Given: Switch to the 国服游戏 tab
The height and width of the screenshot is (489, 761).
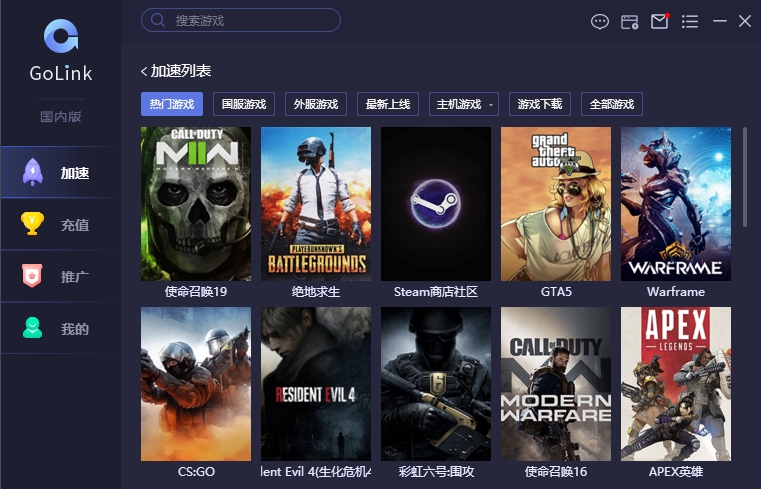Looking at the screenshot, I should tap(244, 104).
